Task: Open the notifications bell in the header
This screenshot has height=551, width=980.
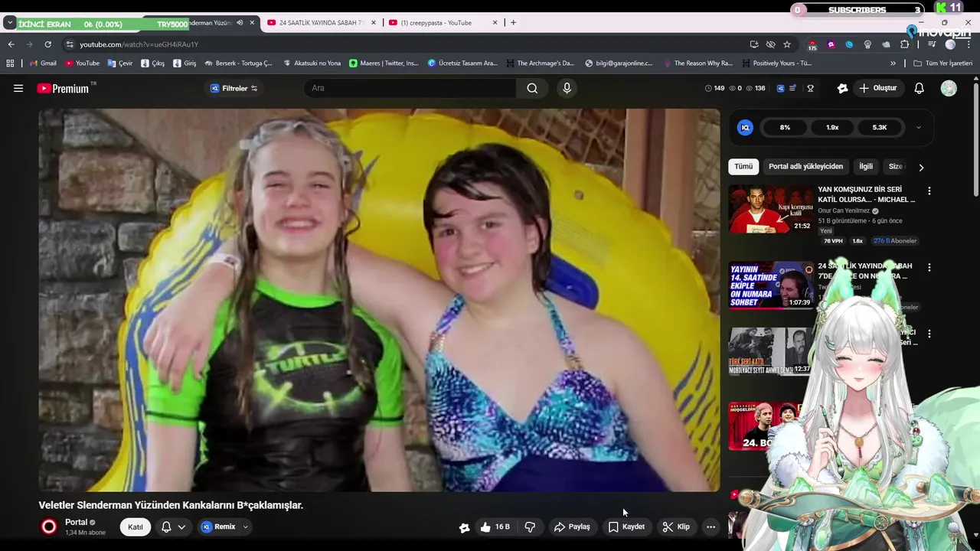Action: click(x=919, y=89)
